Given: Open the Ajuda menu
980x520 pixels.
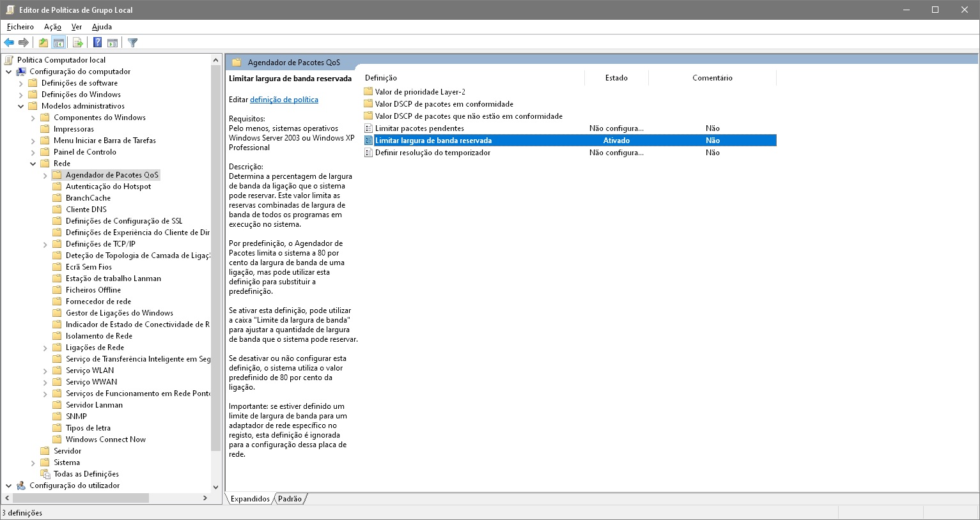Looking at the screenshot, I should (x=102, y=27).
